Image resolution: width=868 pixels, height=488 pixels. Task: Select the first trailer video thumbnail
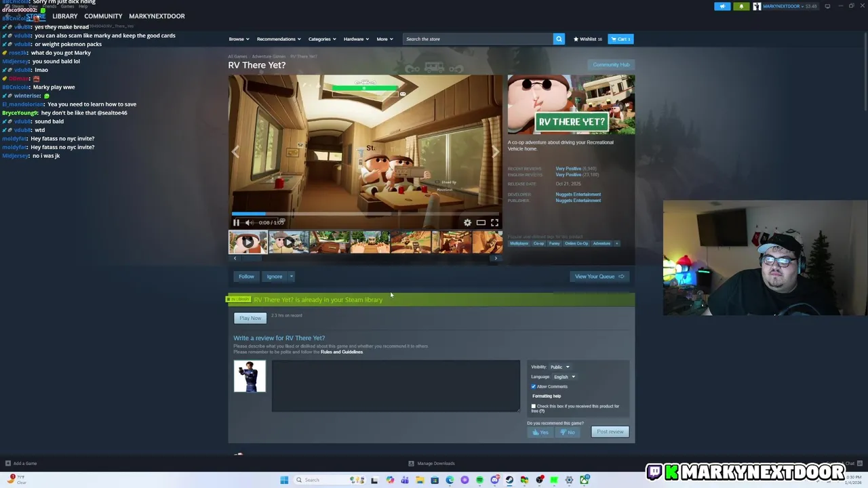pos(248,242)
